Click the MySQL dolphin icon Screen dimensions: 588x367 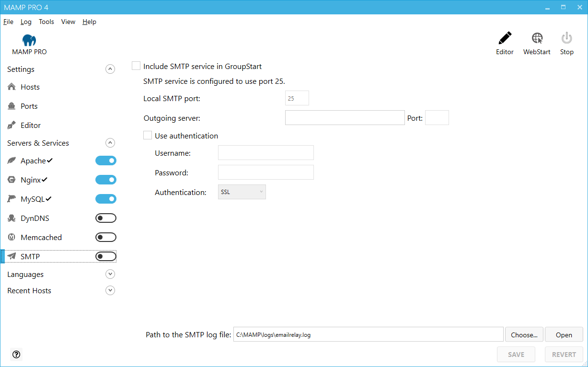12,199
